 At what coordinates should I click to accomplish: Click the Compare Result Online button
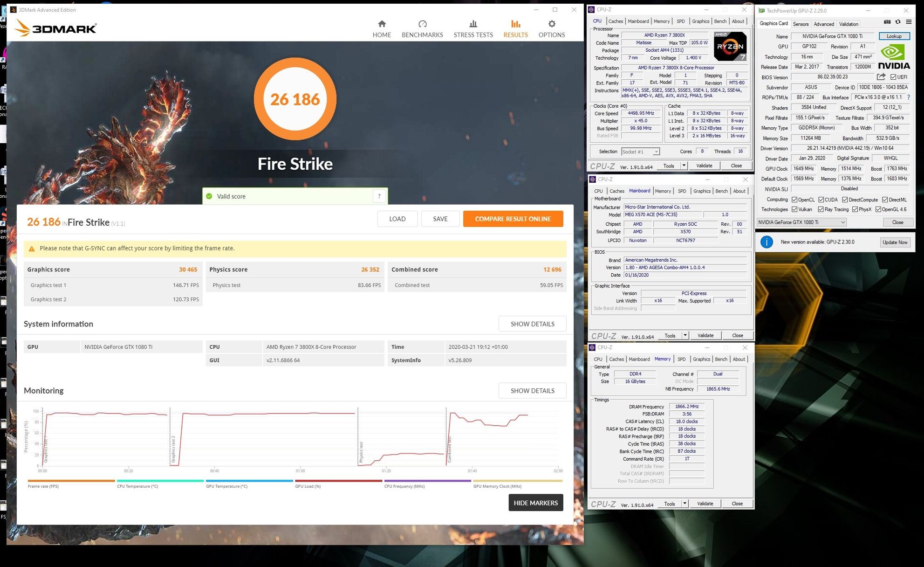click(513, 219)
